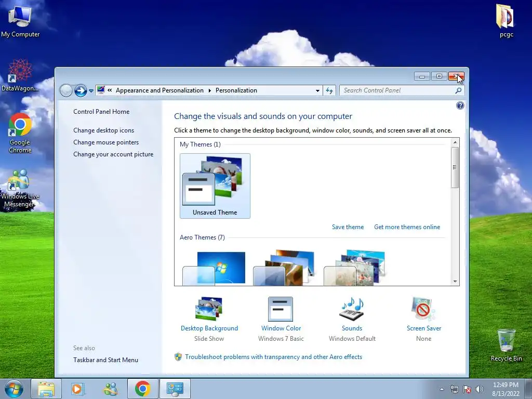Click the Control Panel icon in address bar
The image size is (532, 399).
pos(101,90)
